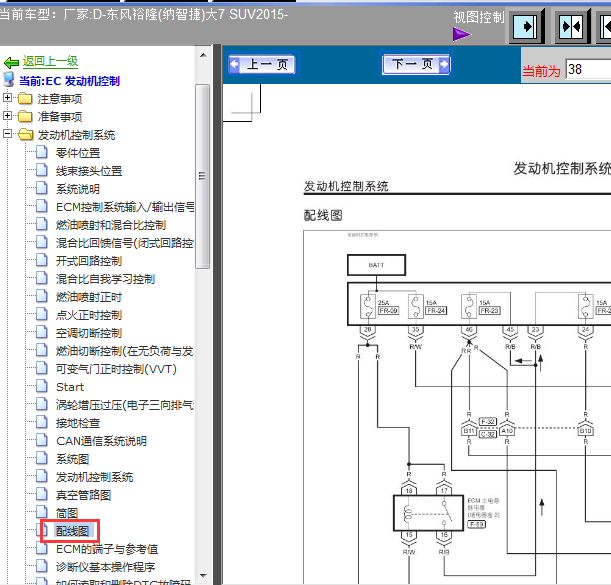Open 点火正时控制 document

click(89, 315)
